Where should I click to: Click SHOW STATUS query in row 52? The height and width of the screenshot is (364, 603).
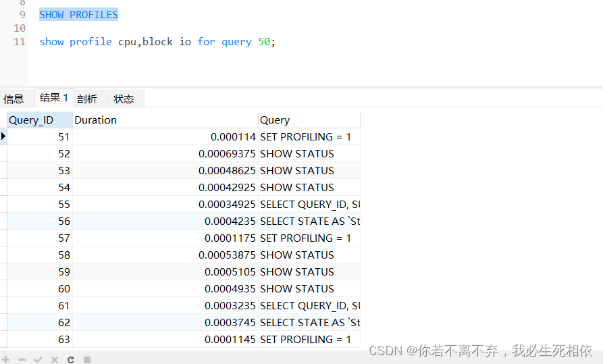[x=309, y=153]
